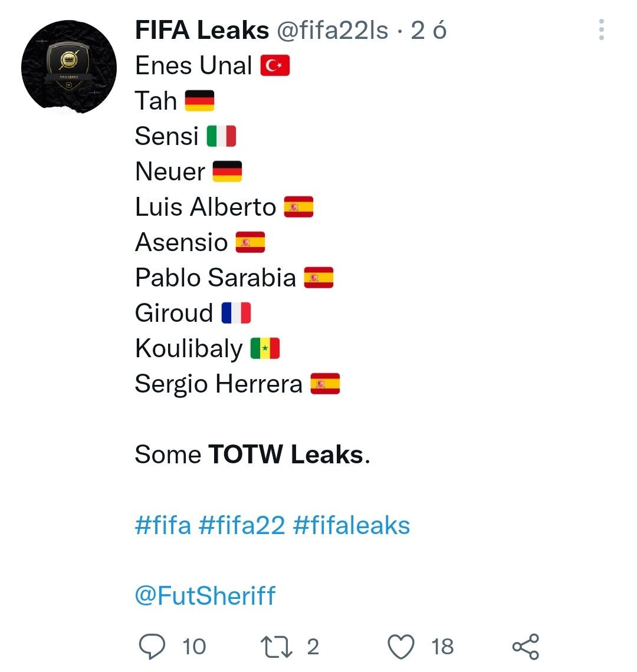Click the reply count 10

click(x=193, y=647)
